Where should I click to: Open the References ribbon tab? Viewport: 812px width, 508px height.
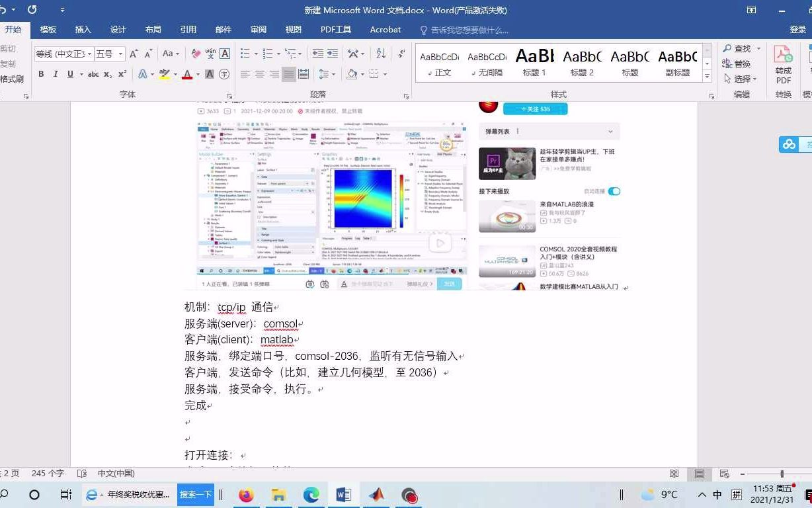(x=188, y=30)
